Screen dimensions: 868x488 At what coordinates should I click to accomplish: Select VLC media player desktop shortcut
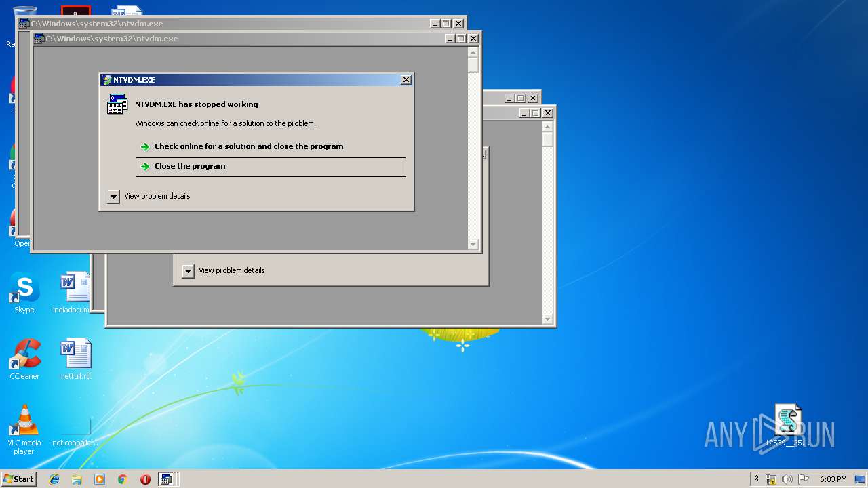point(24,430)
